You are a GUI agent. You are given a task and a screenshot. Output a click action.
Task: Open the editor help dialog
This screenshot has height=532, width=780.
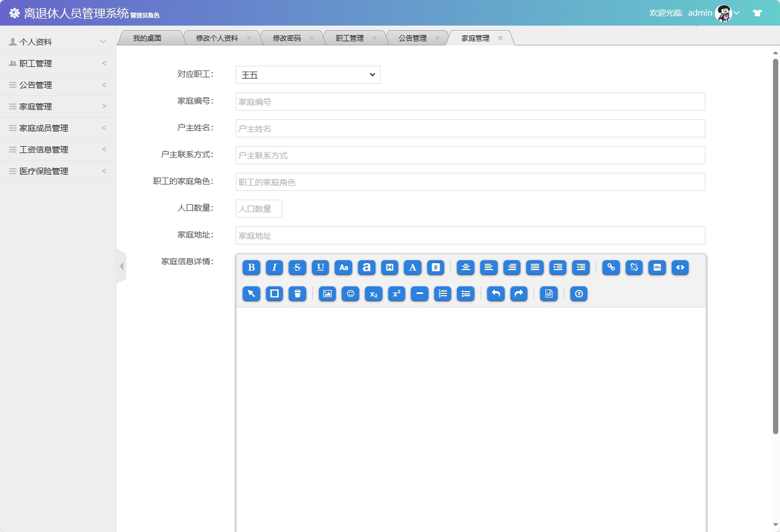coord(578,294)
